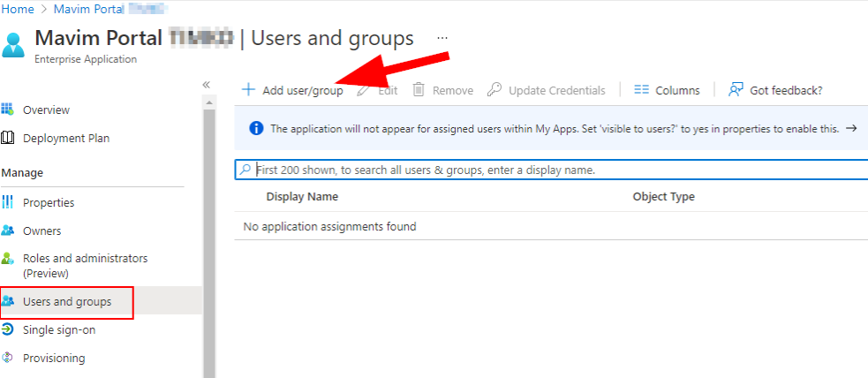Click the Remove trash can icon

419,90
